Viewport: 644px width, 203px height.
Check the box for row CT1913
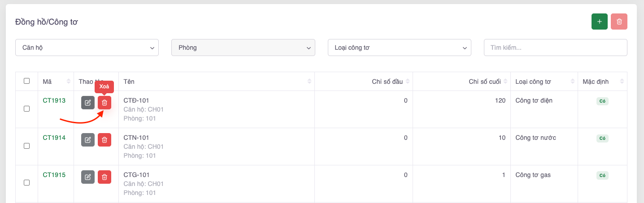click(x=26, y=109)
